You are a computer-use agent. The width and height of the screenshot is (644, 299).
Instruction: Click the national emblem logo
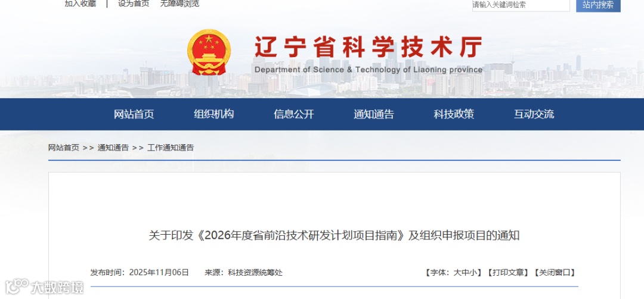[209, 52]
